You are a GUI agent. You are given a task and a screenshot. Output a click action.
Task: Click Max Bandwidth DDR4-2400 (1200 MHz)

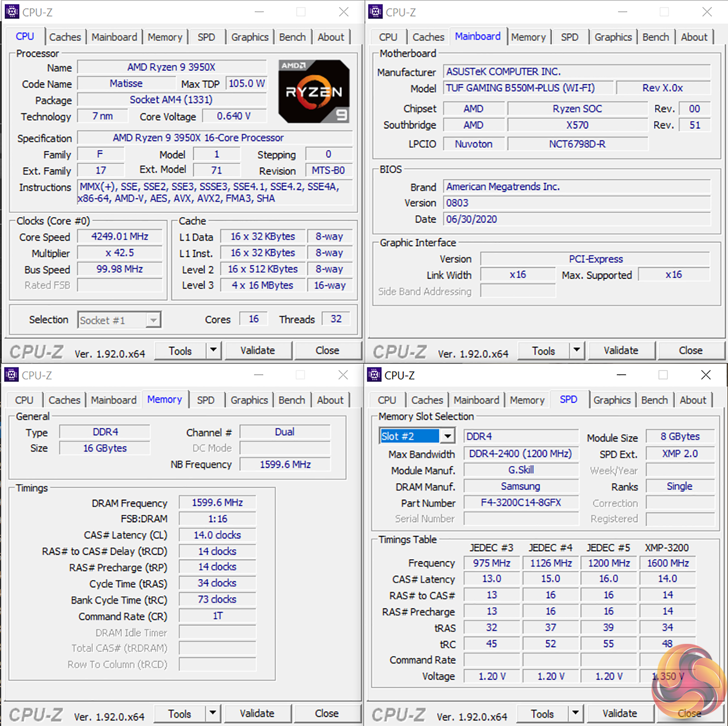521,454
